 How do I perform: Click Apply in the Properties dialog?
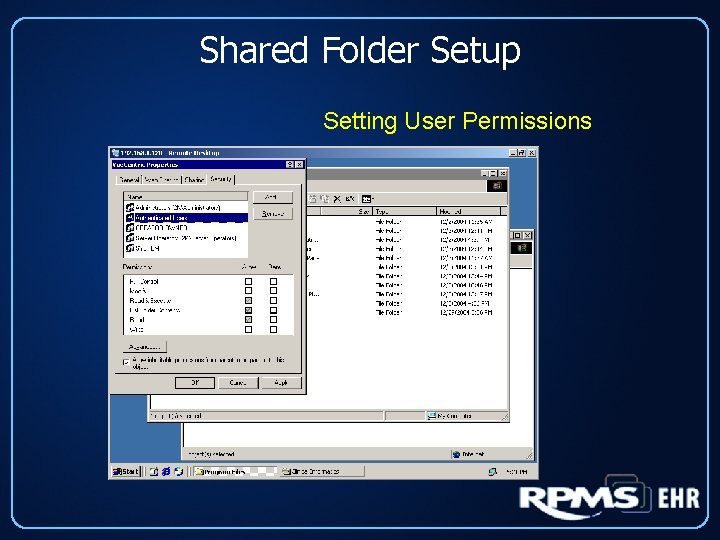(x=281, y=382)
